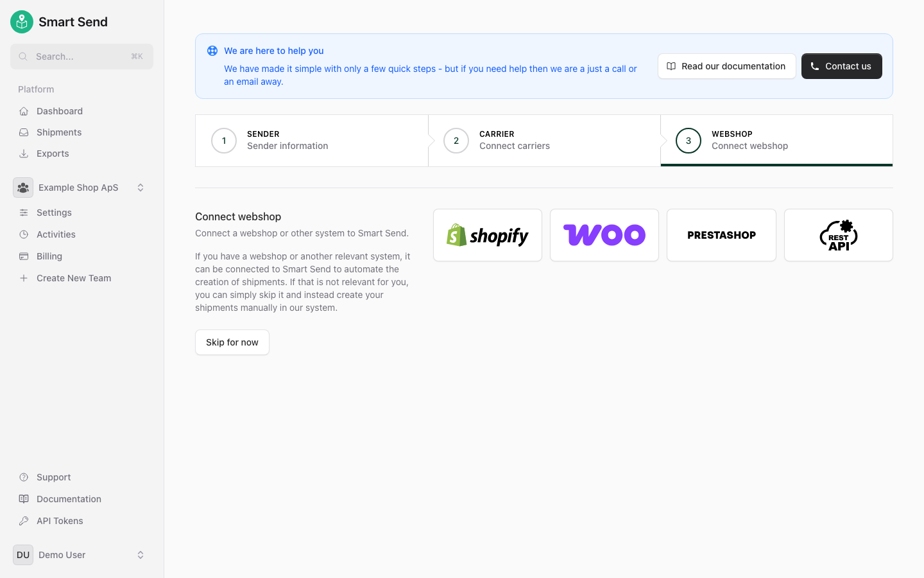Viewport: 924px width, 578px height.
Task: View the Activities log
Action: coord(56,234)
